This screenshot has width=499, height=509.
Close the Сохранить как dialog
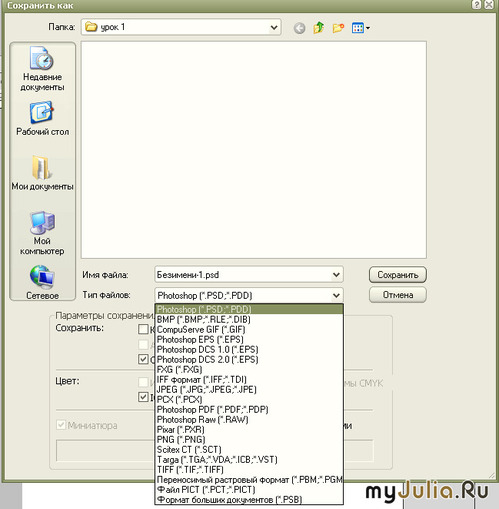coord(489,5)
